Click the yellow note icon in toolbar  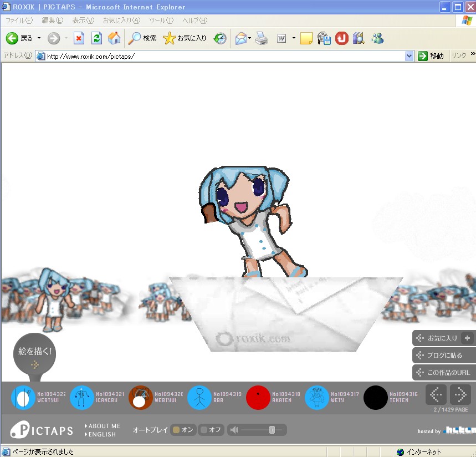pyautogui.click(x=306, y=38)
